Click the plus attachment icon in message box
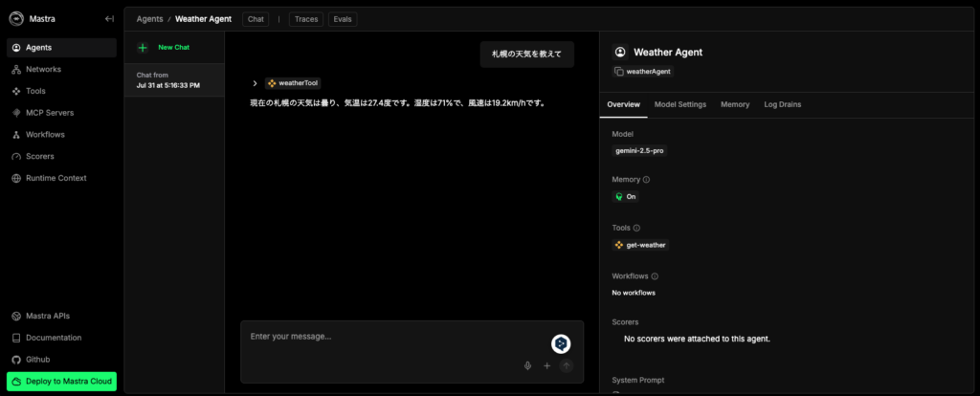 click(x=546, y=365)
